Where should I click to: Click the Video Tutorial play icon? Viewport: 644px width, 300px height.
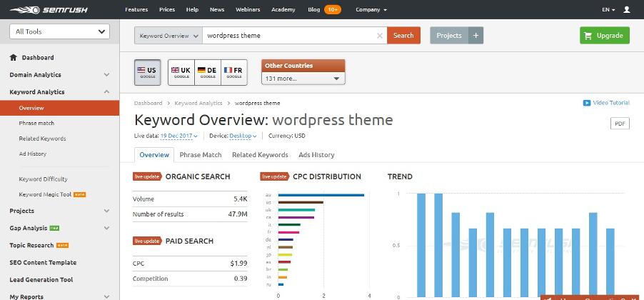point(586,103)
